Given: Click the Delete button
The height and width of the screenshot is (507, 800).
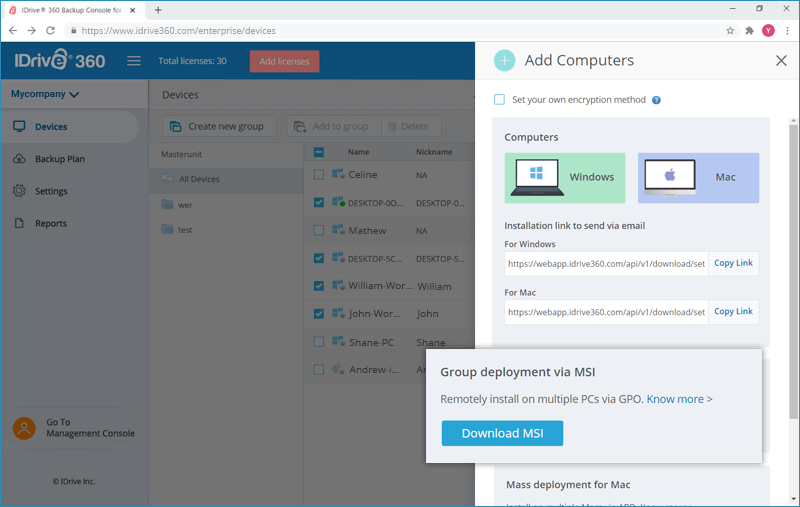Looking at the screenshot, I should tap(411, 126).
